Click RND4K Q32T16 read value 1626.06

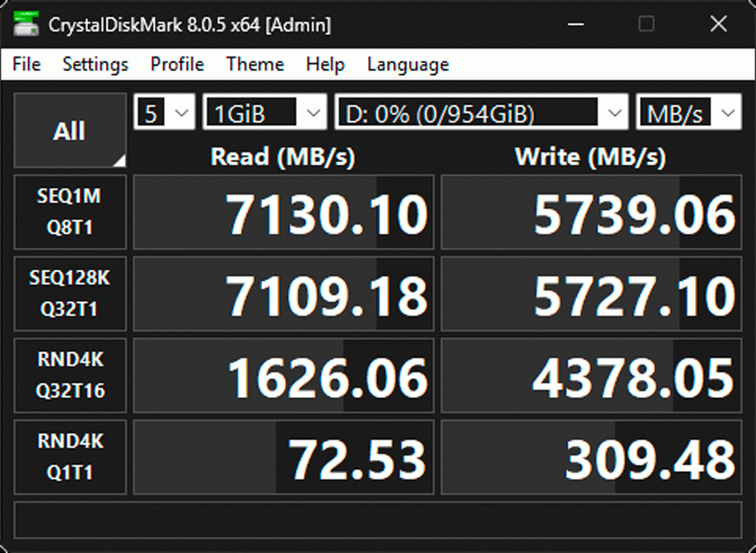283,375
